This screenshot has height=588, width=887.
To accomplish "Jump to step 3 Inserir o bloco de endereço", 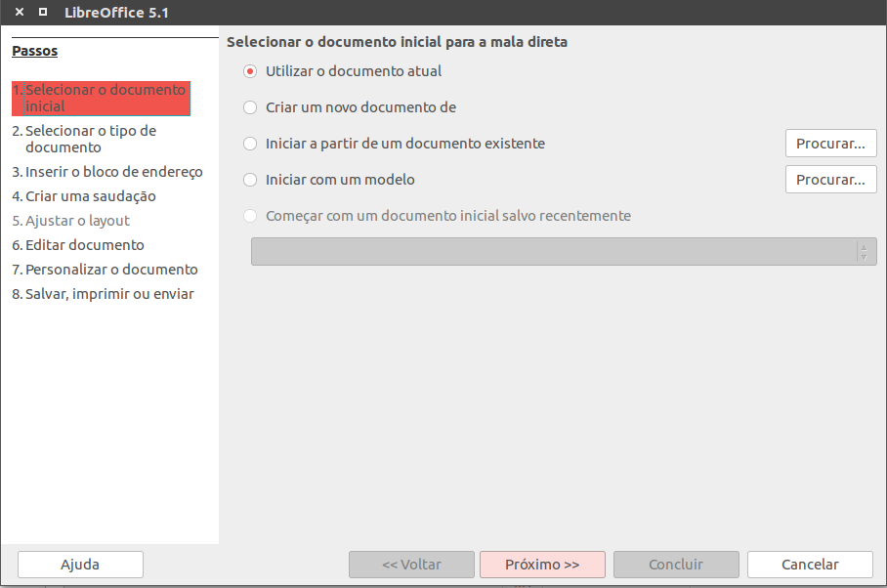I will point(107,172).
